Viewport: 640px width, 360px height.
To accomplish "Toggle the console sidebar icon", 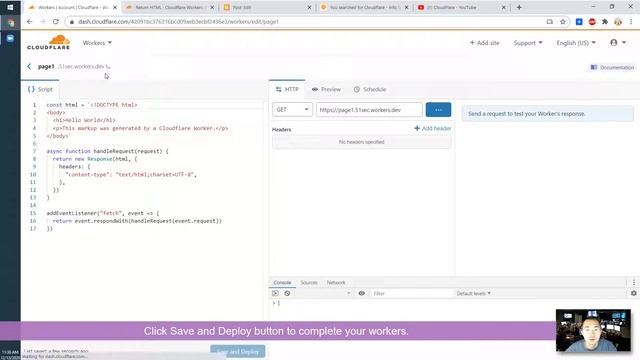I will (x=275, y=293).
